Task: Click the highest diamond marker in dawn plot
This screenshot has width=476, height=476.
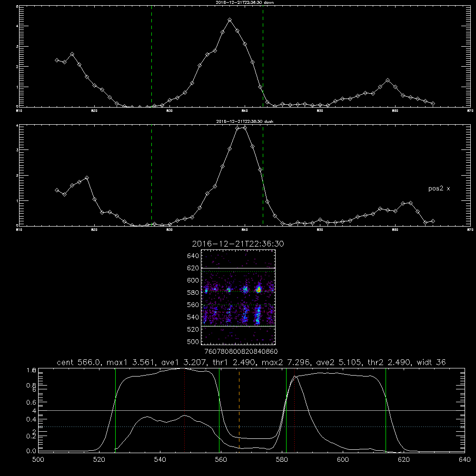Action: pos(230,20)
